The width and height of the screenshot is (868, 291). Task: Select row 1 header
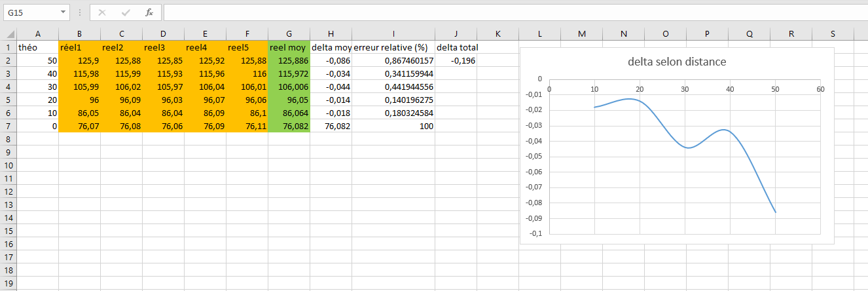(8, 47)
